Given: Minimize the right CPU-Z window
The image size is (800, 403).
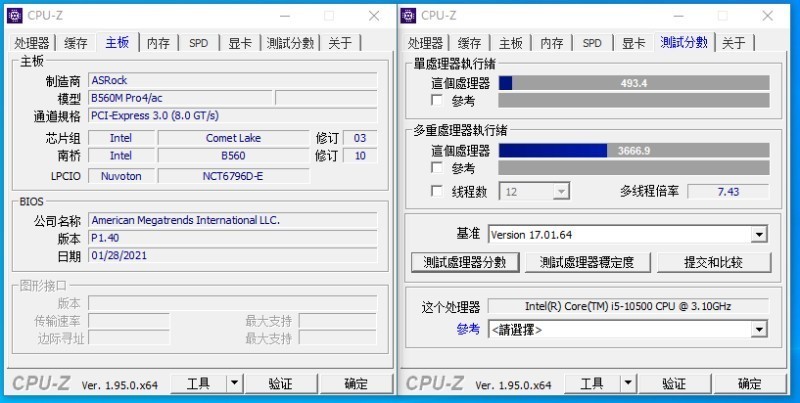Looking at the screenshot, I should click(679, 16).
